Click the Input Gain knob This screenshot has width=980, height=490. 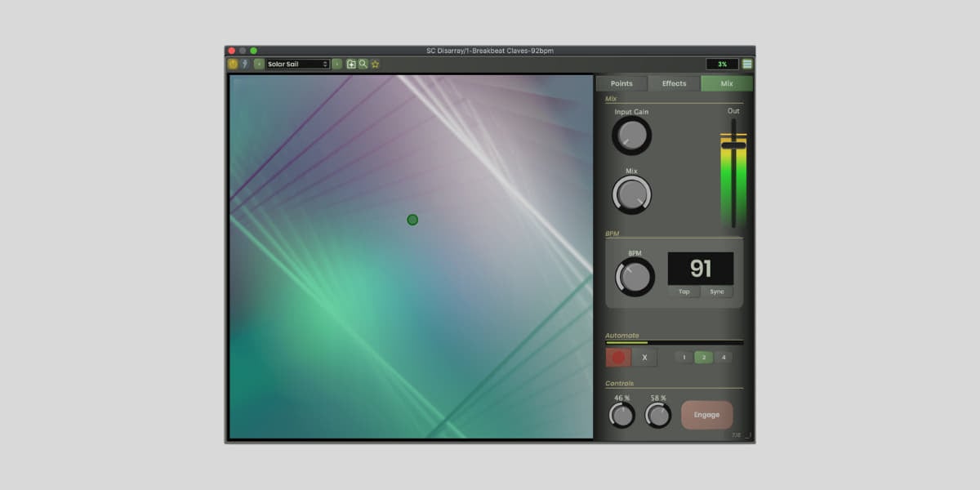pyautogui.click(x=631, y=136)
